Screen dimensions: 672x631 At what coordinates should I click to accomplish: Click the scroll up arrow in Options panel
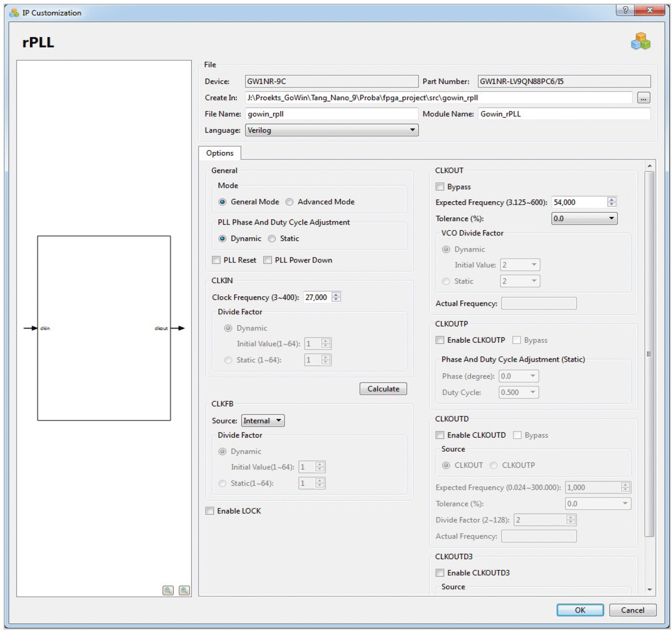pos(649,166)
